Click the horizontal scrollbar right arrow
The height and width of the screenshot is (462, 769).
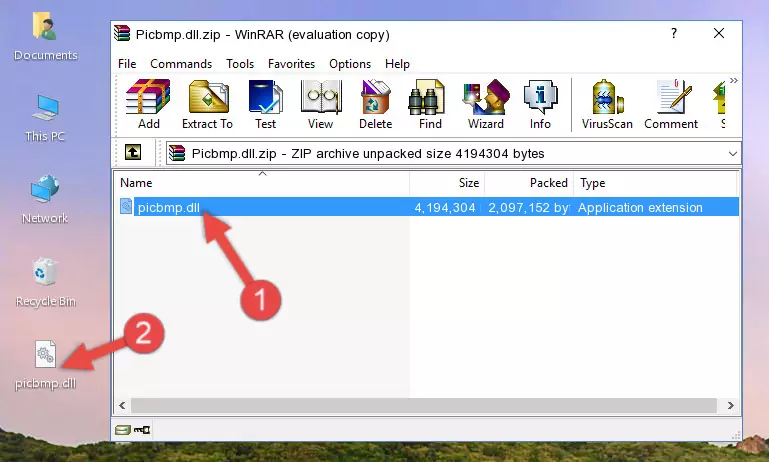click(730, 406)
